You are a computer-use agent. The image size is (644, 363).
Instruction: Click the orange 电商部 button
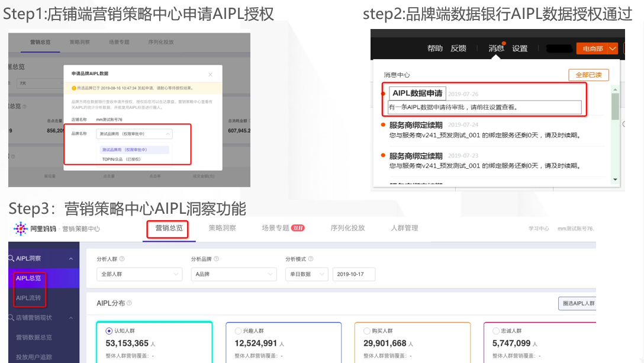(x=593, y=49)
